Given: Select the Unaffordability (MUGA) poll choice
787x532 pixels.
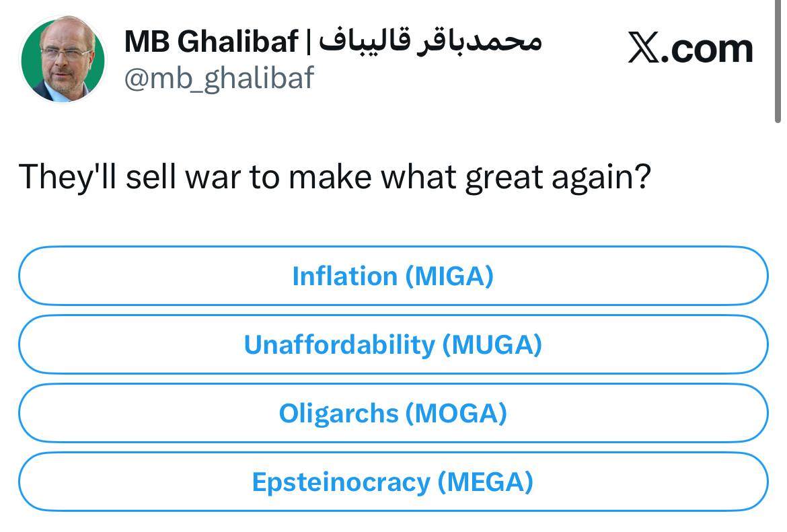Looking at the screenshot, I should [393, 344].
